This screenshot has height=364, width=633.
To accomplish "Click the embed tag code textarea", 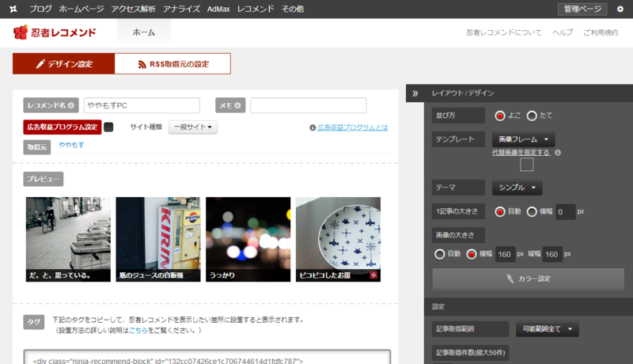I will [x=207, y=357].
